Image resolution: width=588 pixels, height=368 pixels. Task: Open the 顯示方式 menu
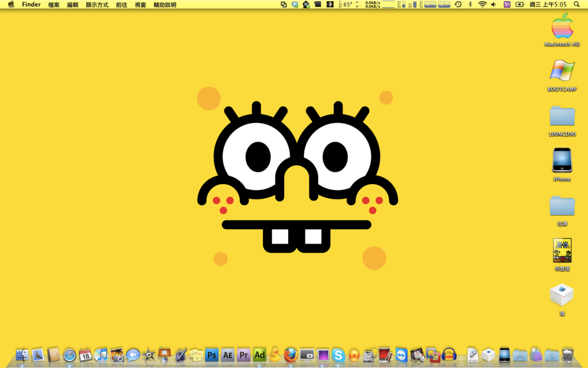click(97, 5)
